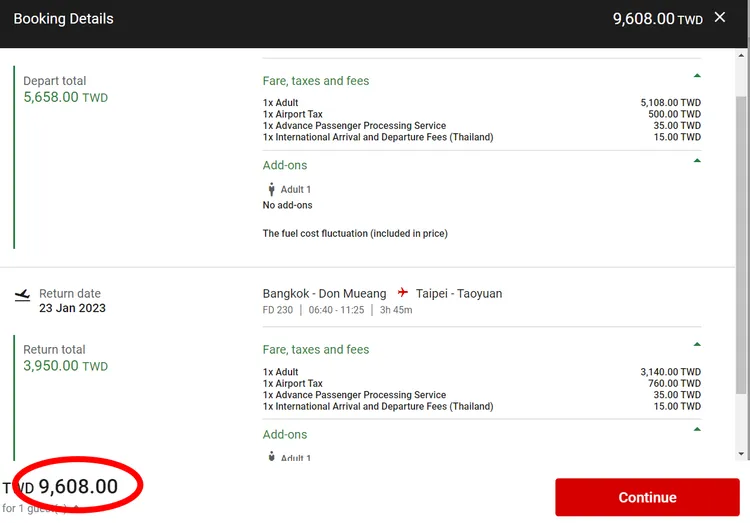Click the scrollbar down arrow
This screenshot has height=523, width=750.
(x=741, y=454)
